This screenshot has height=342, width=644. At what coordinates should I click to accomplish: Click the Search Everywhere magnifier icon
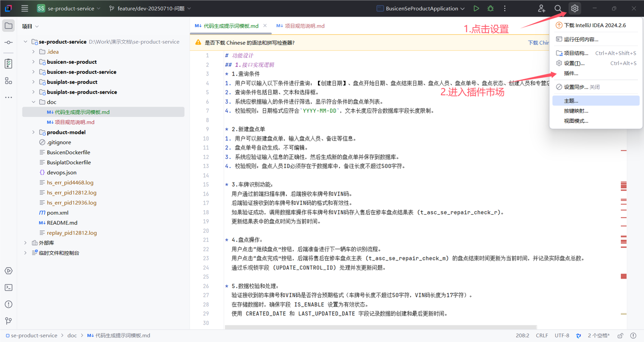point(558,9)
